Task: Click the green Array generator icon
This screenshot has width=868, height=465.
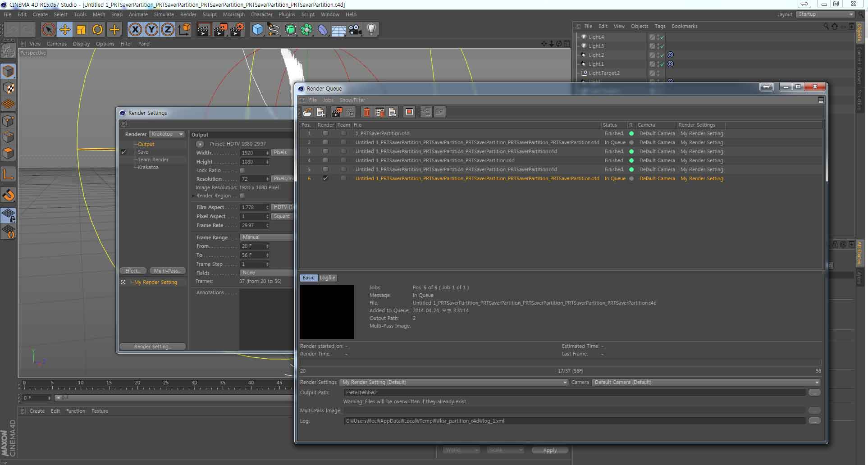Action: pos(306,30)
